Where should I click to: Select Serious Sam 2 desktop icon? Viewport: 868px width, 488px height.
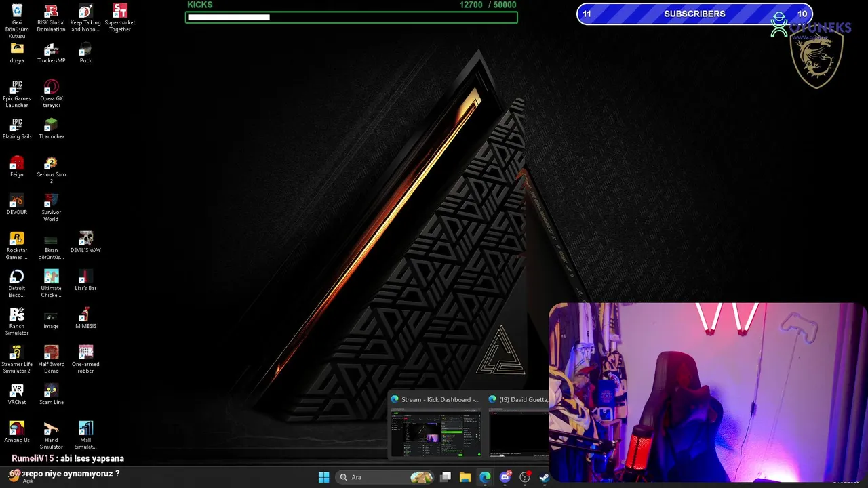click(x=51, y=170)
